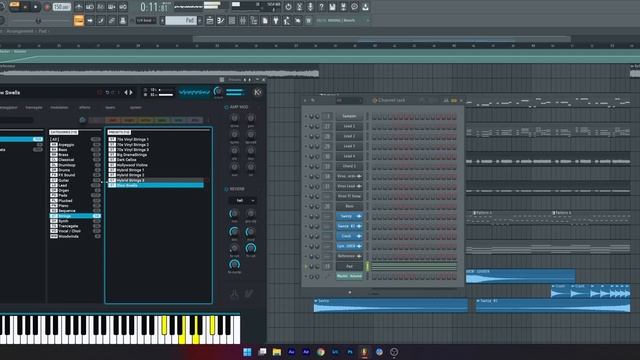Image resolution: width=640 pixels, height=360 pixels.
Task: Add a new pattern with the plus button
Action: [x=200, y=20]
